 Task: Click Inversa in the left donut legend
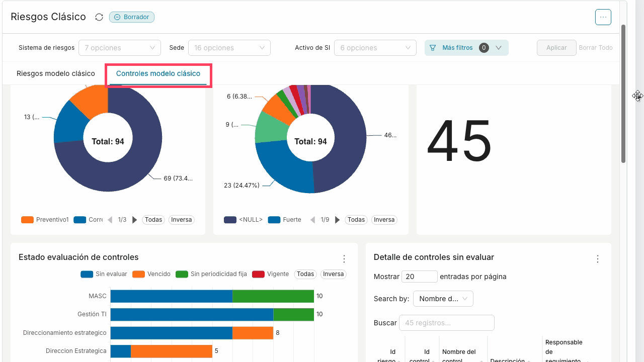(181, 220)
